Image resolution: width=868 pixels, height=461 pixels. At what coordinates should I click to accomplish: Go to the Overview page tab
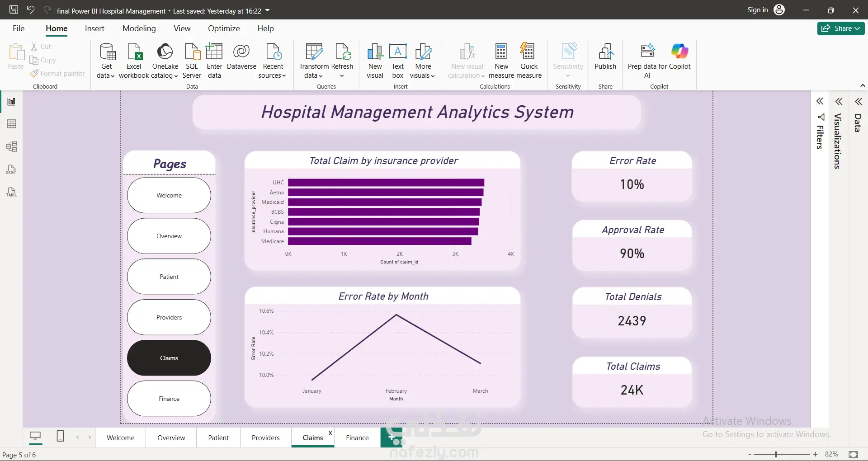171,437
